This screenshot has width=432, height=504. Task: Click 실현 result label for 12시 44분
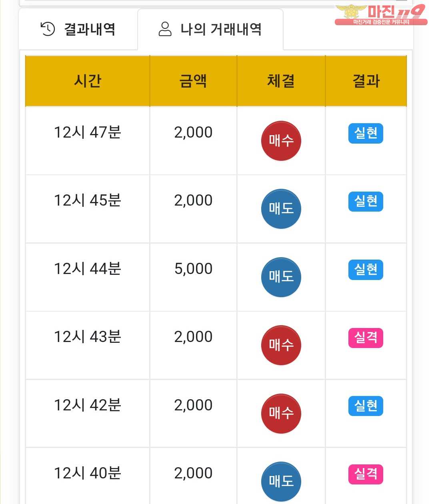tap(366, 270)
